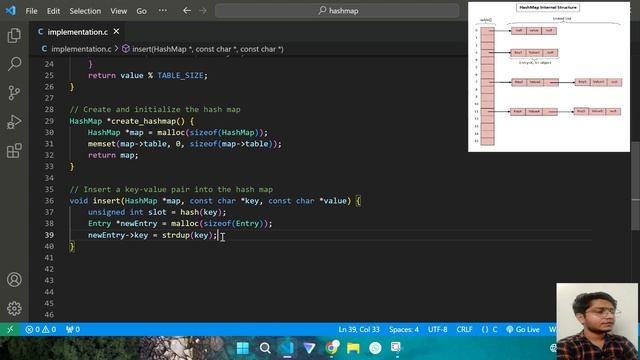Go forward with the right arrow
Screen dimensions: 640x360
[x=203, y=11]
